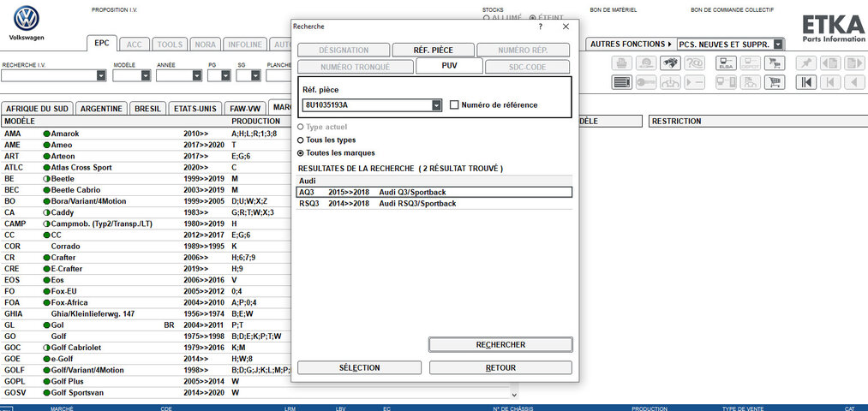
Task: Click the ?@ inquiry icon
Action: pyautogui.click(x=695, y=63)
